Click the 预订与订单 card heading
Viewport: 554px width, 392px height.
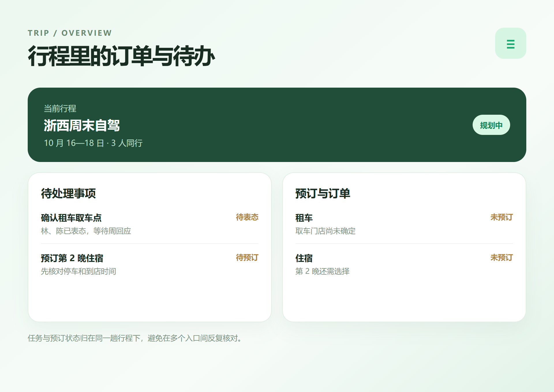point(323,193)
